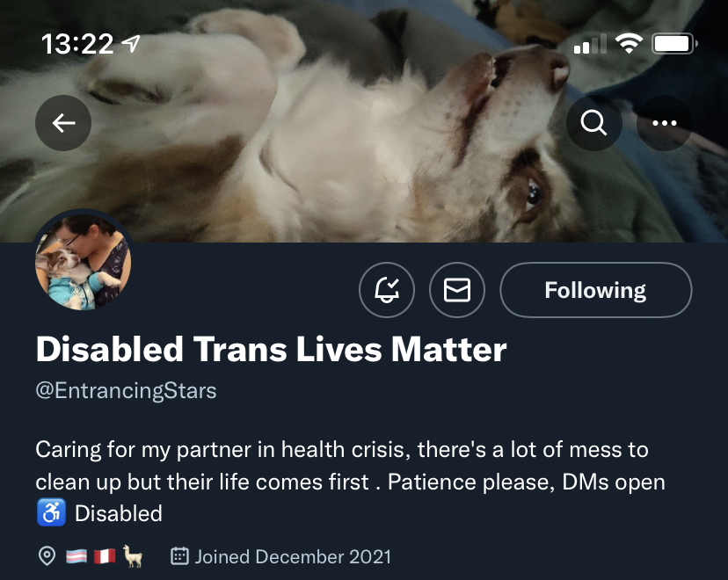This screenshot has height=580, width=728.
Task: Click the Peru flag emoji
Action: click(105, 556)
